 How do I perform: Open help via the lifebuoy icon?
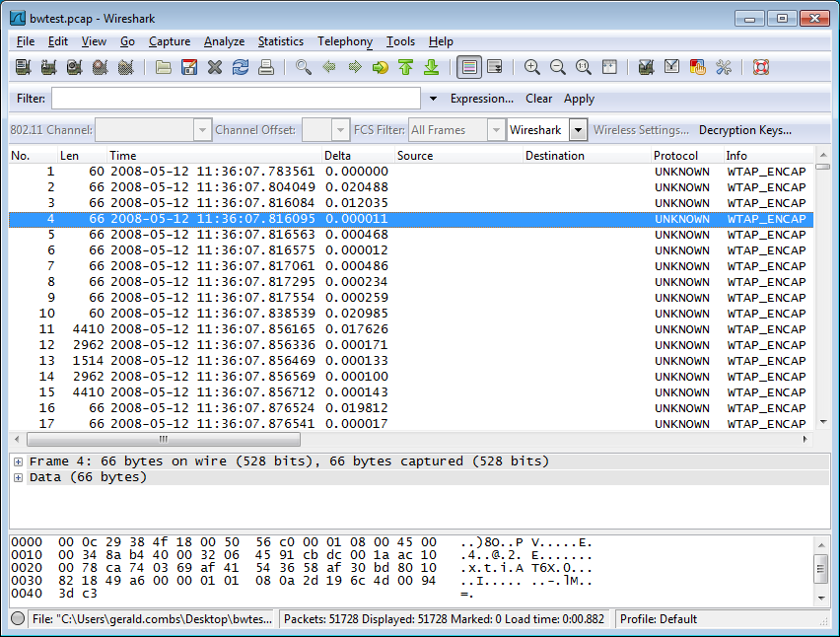click(761, 67)
